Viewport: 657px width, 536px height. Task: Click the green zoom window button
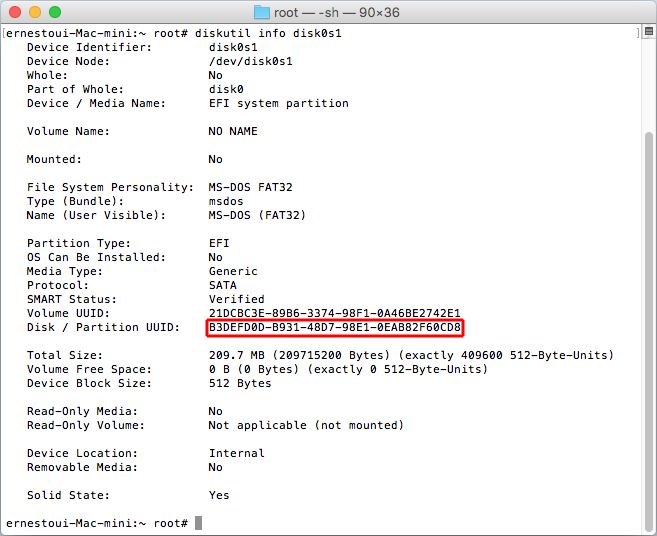[55, 12]
